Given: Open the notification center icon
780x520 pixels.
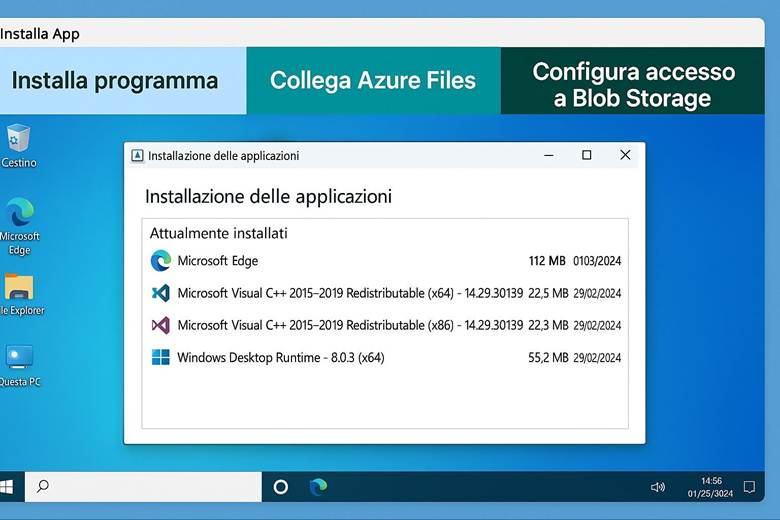Looking at the screenshot, I should pyautogui.click(x=749, y=487).
